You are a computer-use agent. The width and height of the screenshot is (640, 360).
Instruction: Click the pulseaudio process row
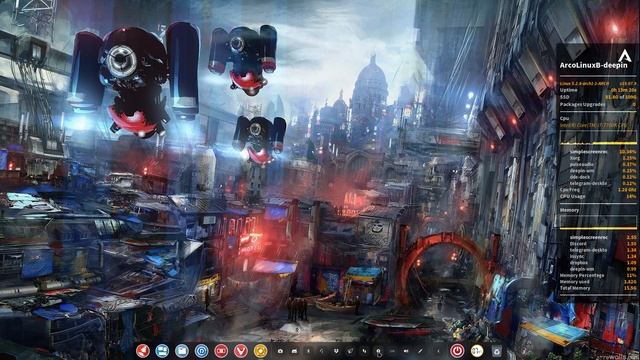pos(602,164)
